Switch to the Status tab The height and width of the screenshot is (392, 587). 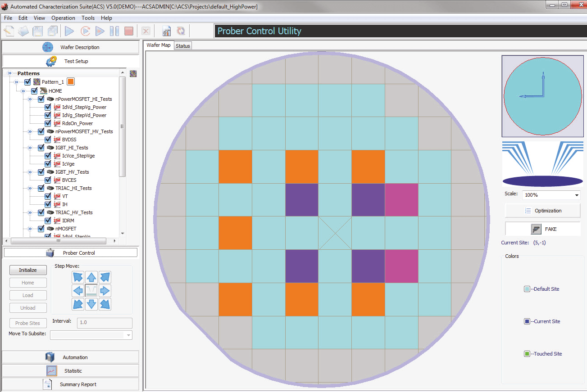(183, 46)
